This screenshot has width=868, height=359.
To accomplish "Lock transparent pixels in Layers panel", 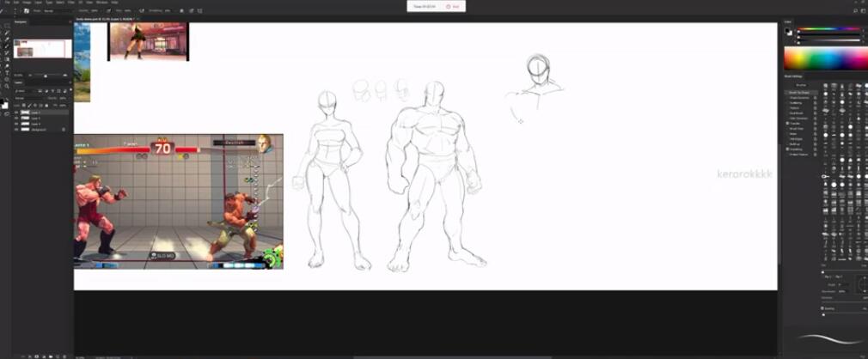I will point(24,106).
